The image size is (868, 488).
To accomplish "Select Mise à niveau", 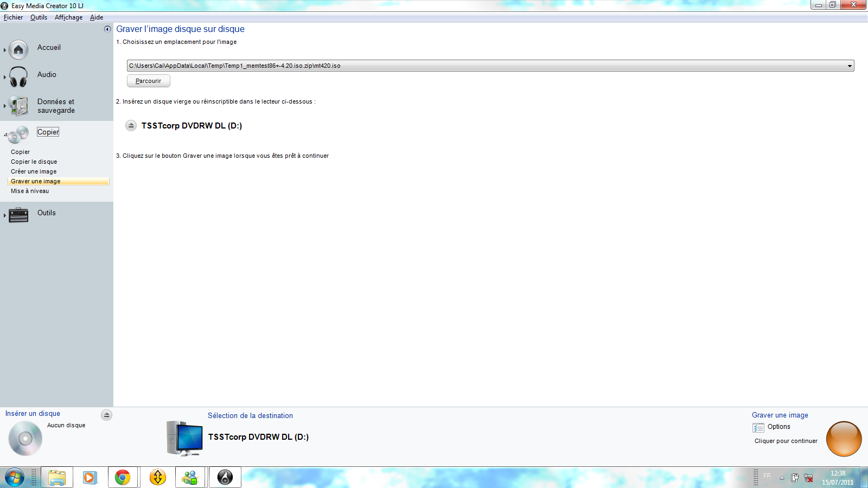I will (30, 191).
